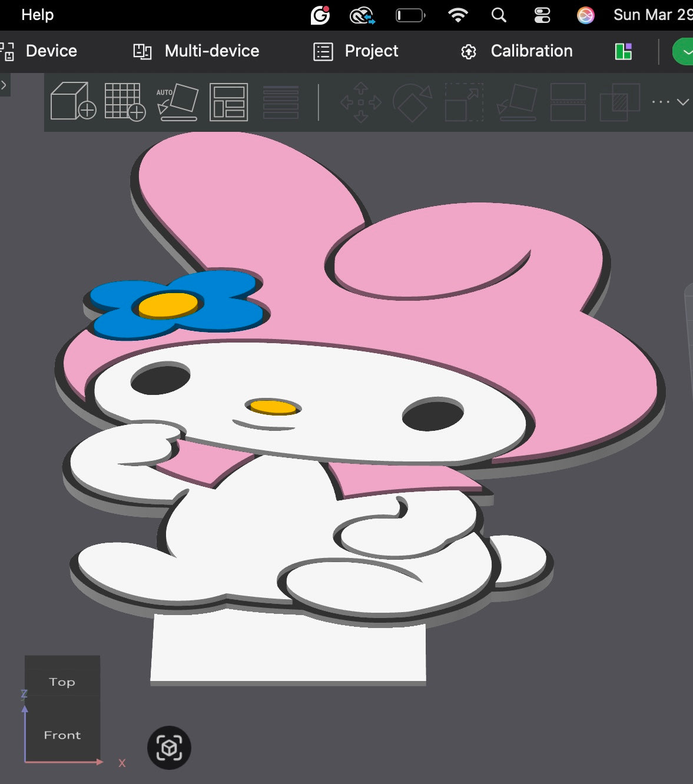Expand the toolbar overflow chevron
Viewport: 693px width, 784px height.
pos(683,102)
